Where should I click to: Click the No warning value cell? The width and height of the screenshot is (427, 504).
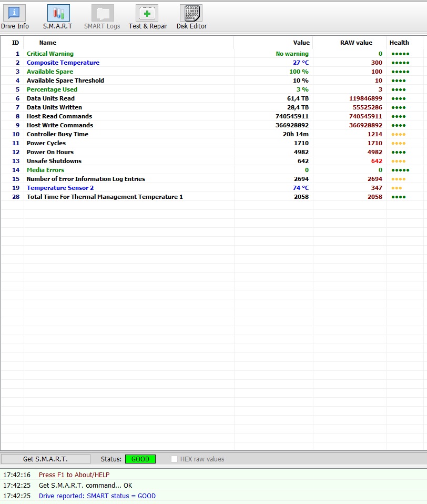292,54
